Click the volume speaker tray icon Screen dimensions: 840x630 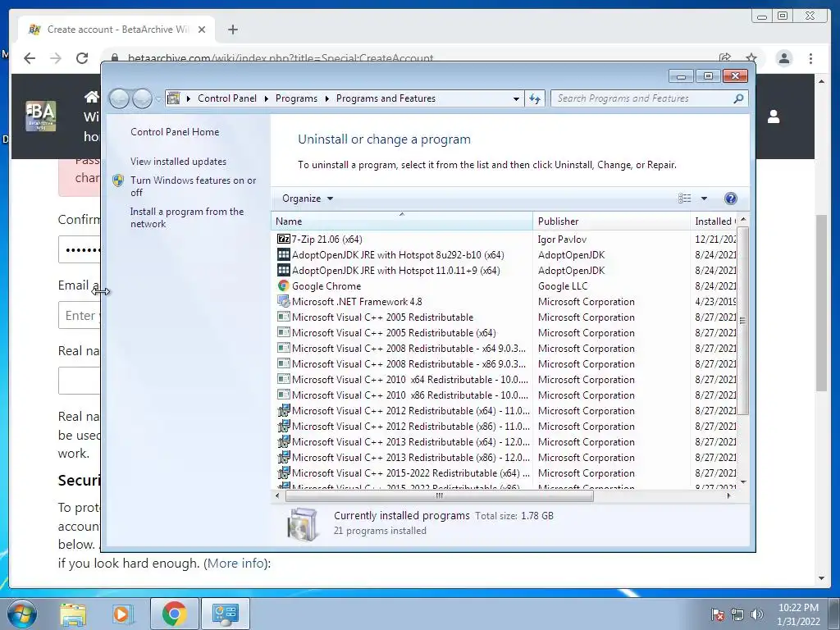pos(757,614)
